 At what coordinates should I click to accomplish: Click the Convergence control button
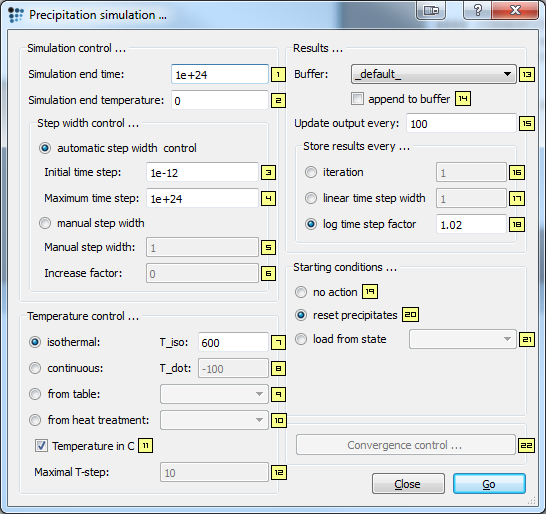coord(406,445)
